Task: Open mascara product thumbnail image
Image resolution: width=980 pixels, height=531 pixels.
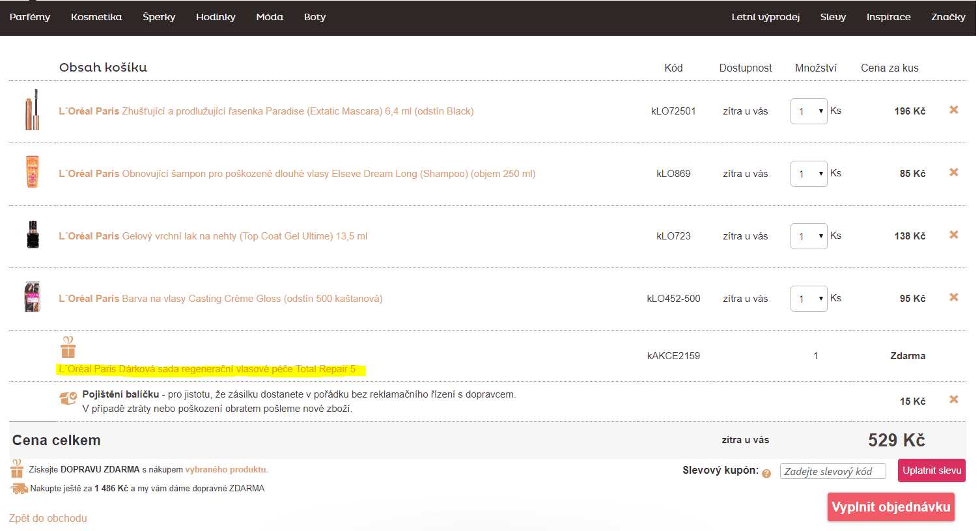Action: [32, 111]
